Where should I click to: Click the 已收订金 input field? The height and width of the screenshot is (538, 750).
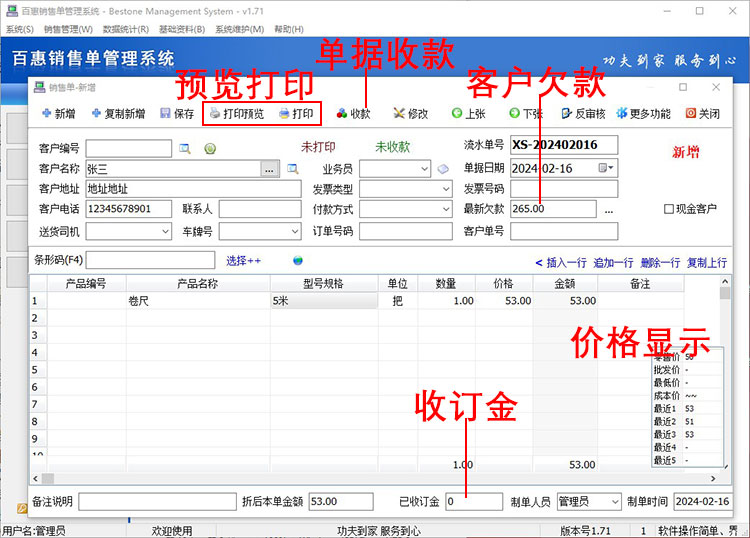474,502
